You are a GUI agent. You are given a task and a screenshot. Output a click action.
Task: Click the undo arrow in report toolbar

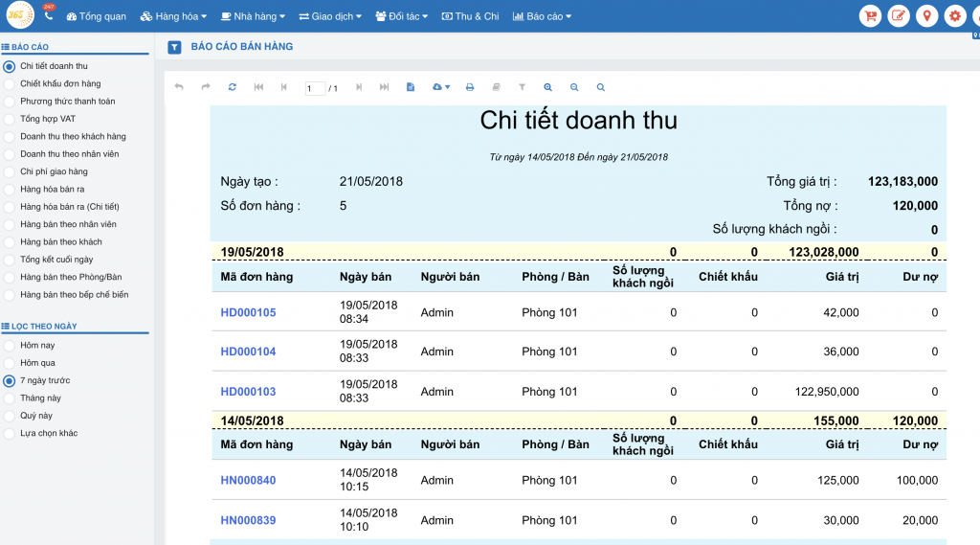pos(179,87)
